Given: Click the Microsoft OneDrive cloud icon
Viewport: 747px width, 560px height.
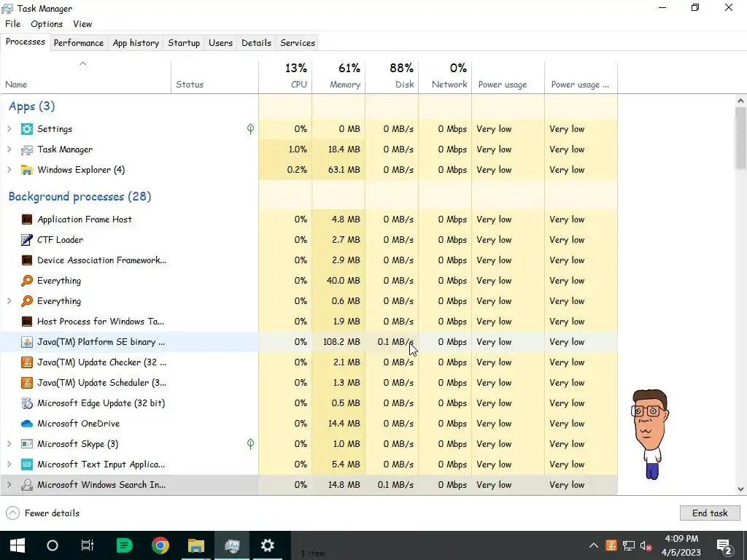Looking at the screenshot, I should click(x=27, y=424).
